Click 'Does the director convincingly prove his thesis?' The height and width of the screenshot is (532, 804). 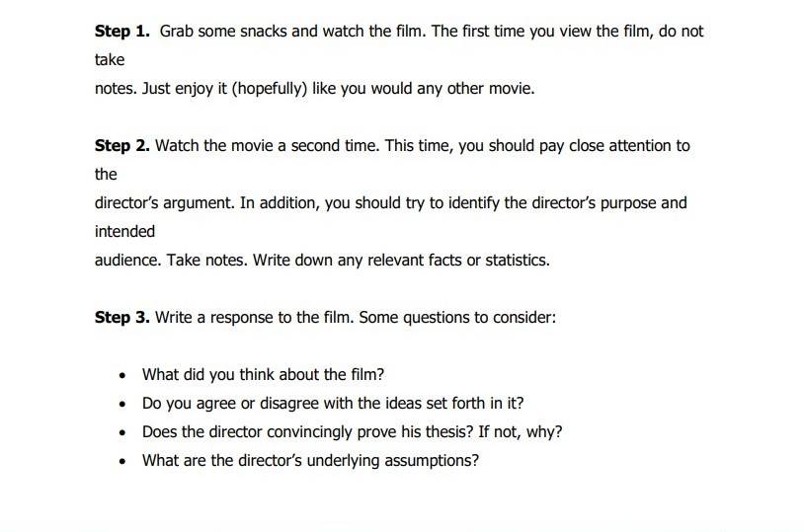coord(307,432)
